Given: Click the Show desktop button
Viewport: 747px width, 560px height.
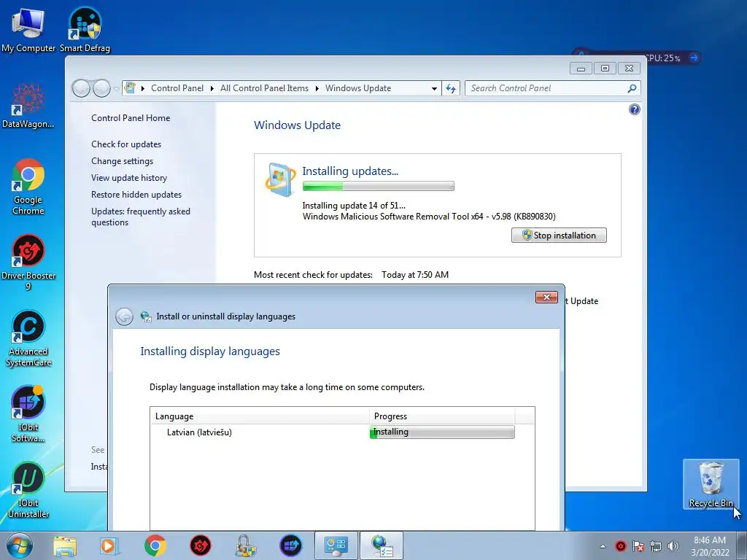Looking at the screenshot, I should (742, 545).
